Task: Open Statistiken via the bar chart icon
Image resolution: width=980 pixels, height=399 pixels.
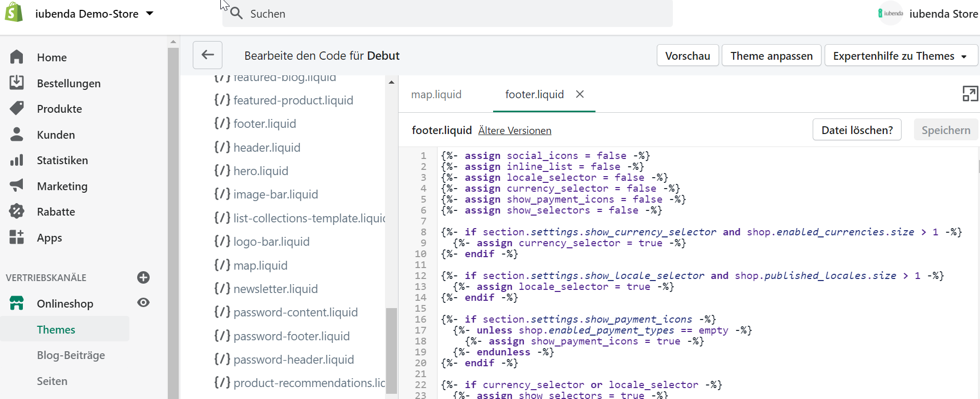Action: click(x=17, y=160)
